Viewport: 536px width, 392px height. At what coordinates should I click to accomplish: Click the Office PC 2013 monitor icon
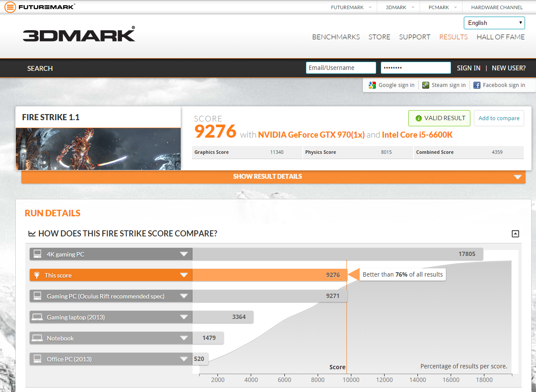(38, 359)
